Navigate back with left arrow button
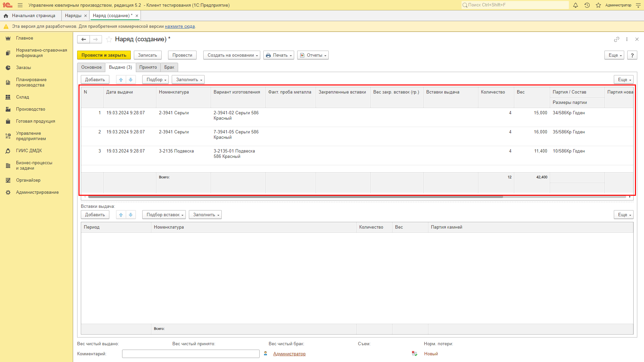The width and height of the screenshot is (644, 362). (x=84, y=39)
